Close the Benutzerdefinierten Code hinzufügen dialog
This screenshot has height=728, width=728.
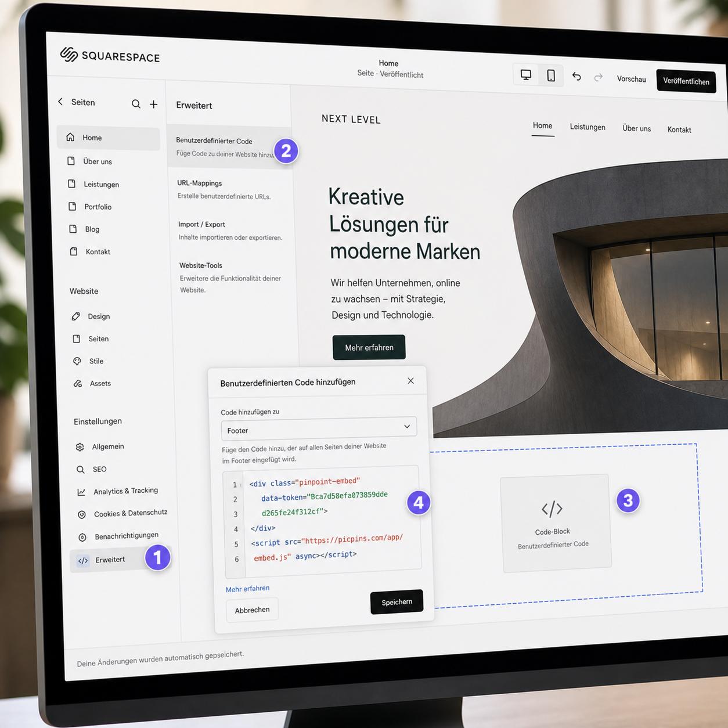pyautogui.click(x=411, y=381)
